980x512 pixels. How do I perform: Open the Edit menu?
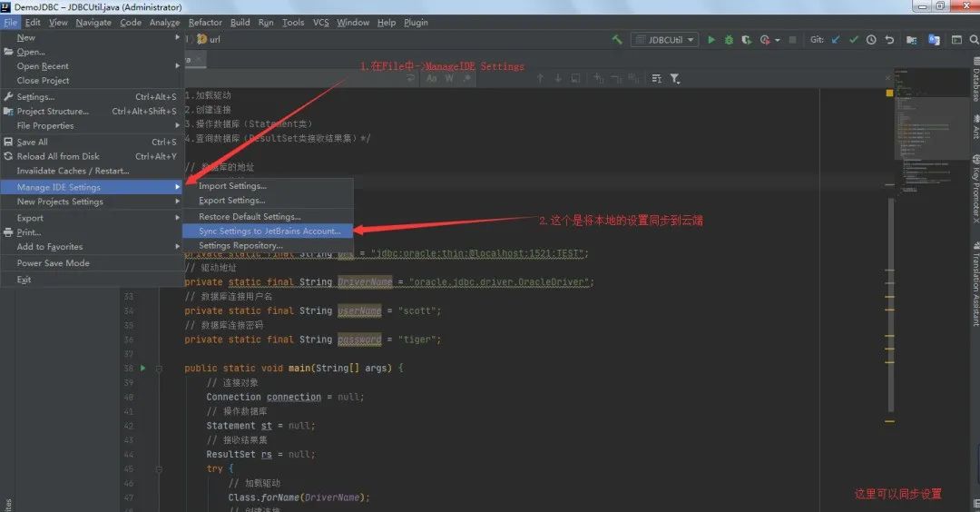click(33, 23)
